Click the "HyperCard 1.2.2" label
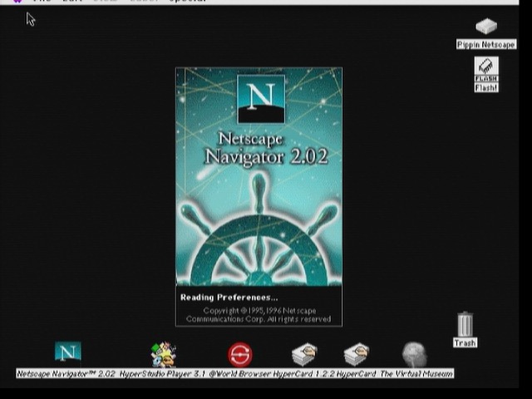This screenshot has width=532, height=399. click(x=304, y=373)
